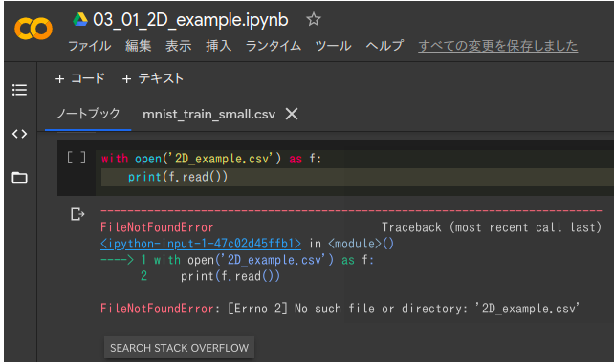Close the mnist_train_small.csv tab

point(292,114)
